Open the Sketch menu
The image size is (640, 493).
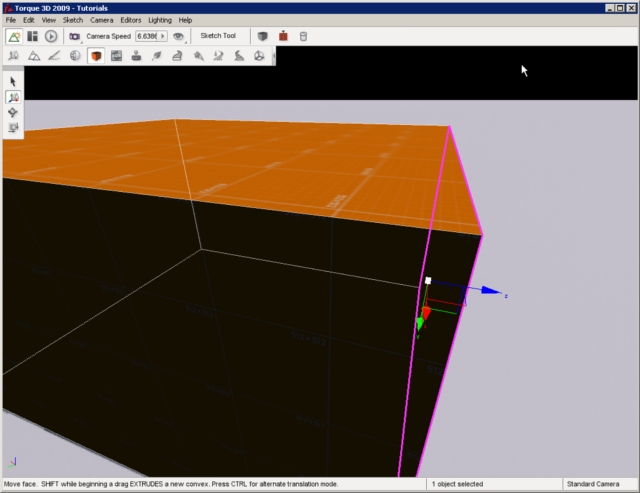click(x=73, y=20)
